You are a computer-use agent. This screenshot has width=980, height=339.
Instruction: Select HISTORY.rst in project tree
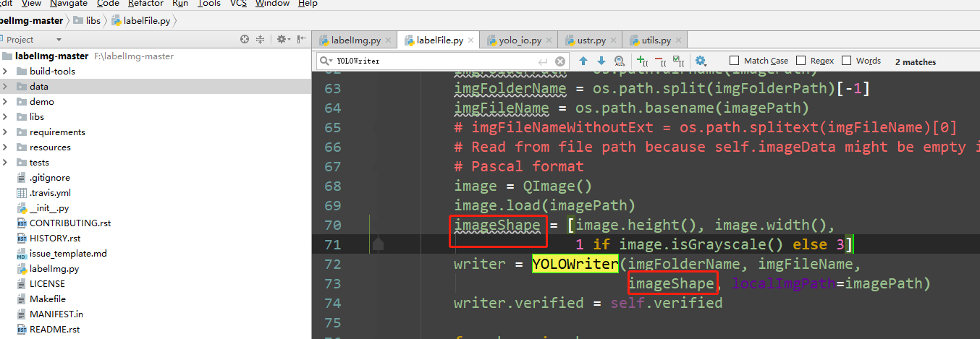point(55,239)
